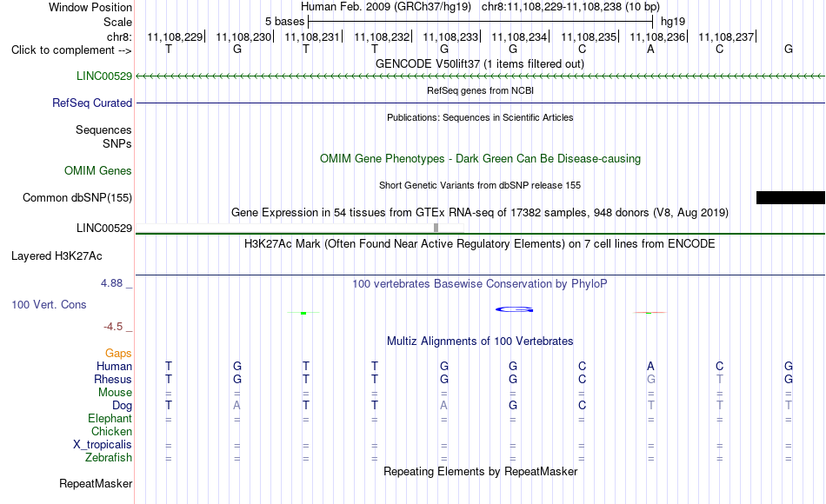This screenshot has width=826, height=504.
Task: Click the OMIM Genes track label
Action: click(x=97, y=170)
